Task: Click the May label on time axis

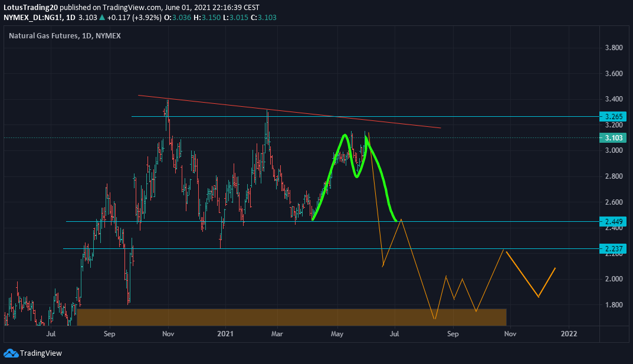Action: (x=337, y=334)
